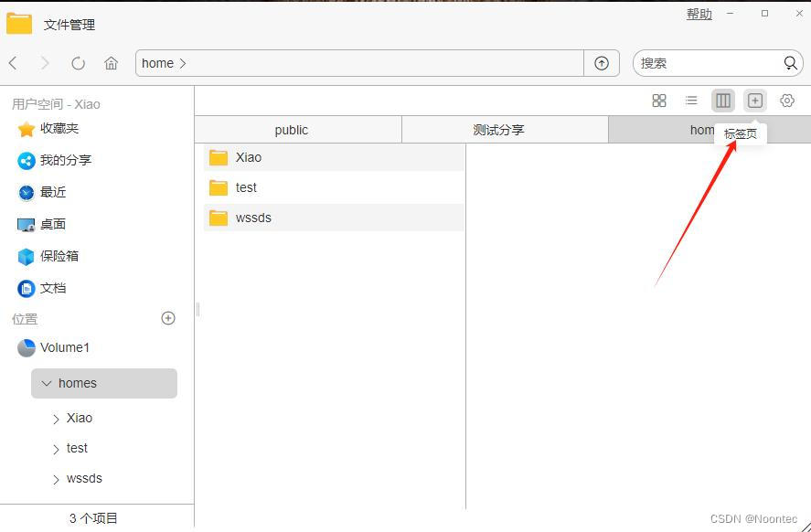
Task: Expand the wssds tree node
Action: [x=56, y=480]
